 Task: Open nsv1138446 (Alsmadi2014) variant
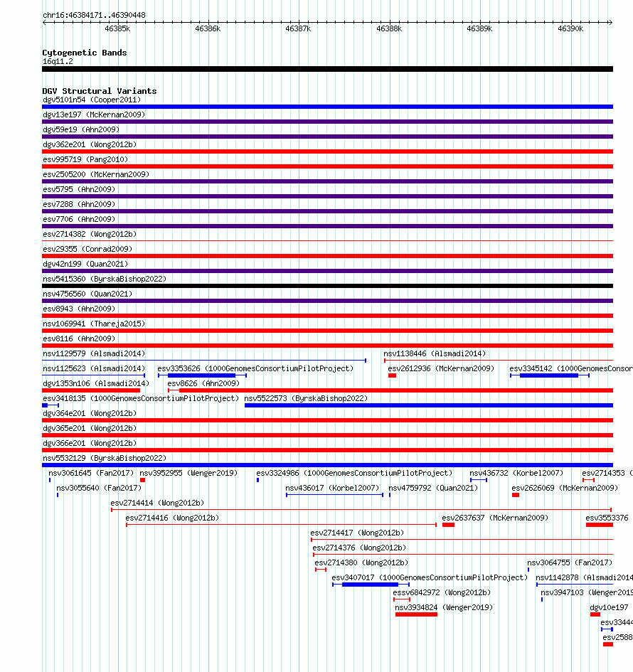pyautogui.click(x=435, y=353)
